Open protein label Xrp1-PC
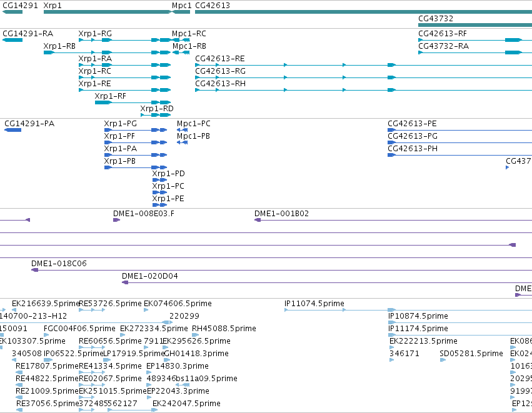 168,186
